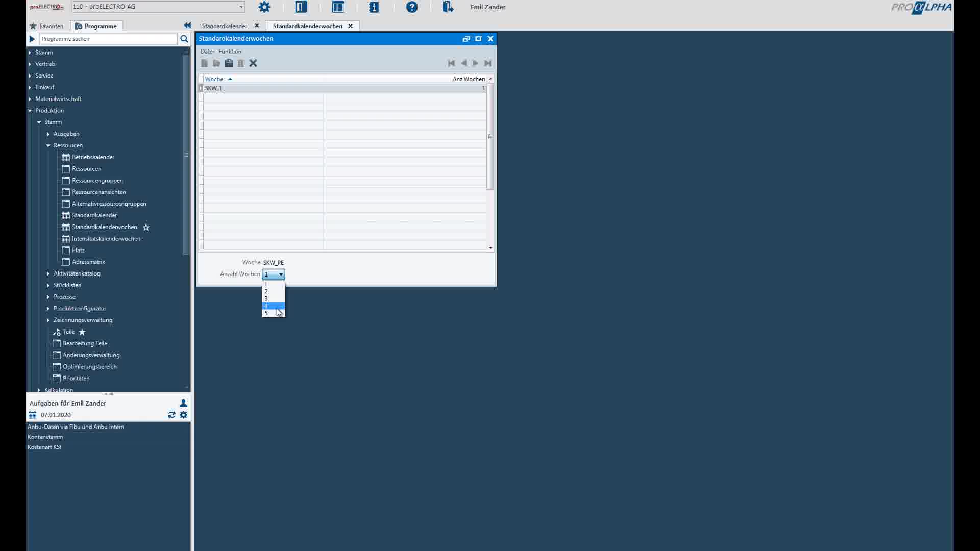Click the split-panel layout icon in the top toolbar
Image resolution: width=980 pixels, height=551 pixels.
point(301,7)
